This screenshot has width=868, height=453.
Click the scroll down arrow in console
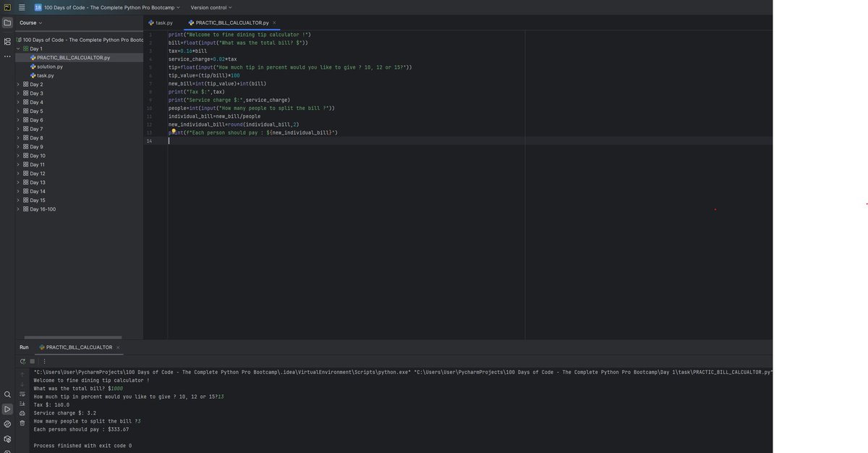click(22, 384)
